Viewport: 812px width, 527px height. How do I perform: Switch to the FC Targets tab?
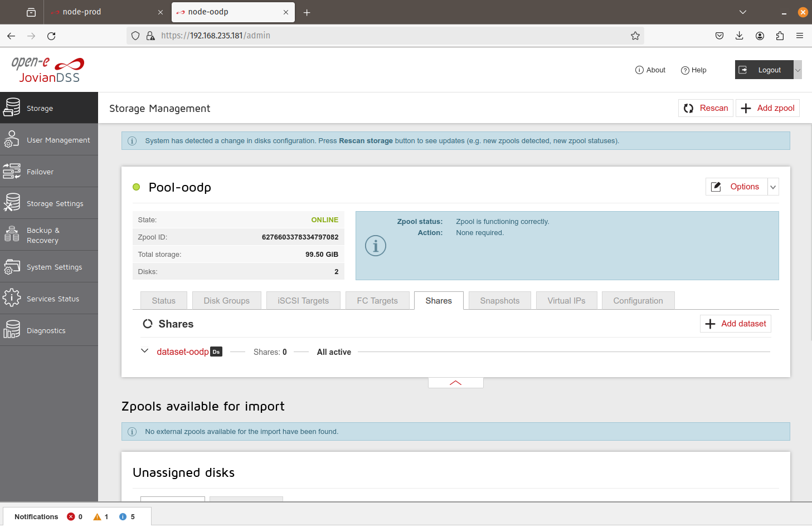point(377,301)
